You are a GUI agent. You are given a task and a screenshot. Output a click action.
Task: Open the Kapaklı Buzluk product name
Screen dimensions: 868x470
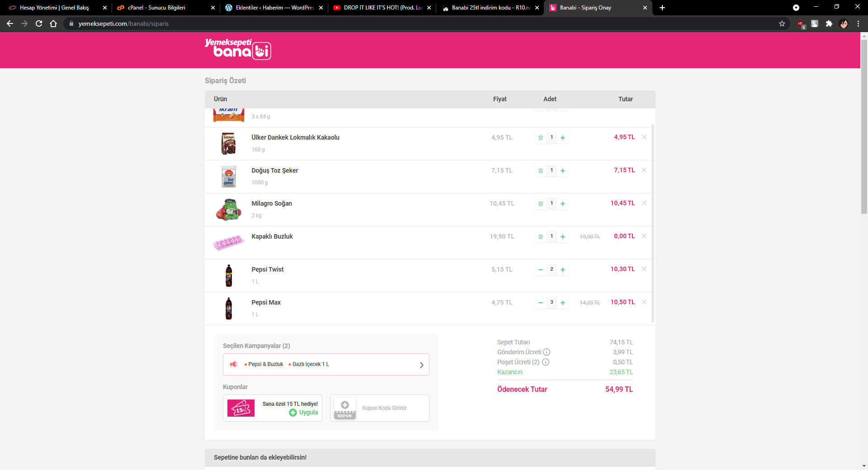pyautogui.click(x=272, y=236)
